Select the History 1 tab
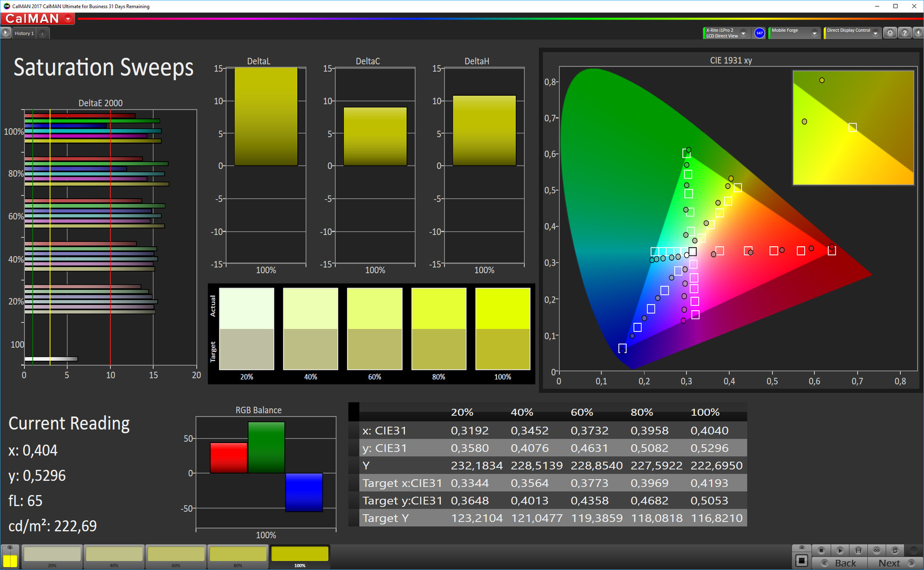Screen dimensions: 924x570 (x=24, y=33)
